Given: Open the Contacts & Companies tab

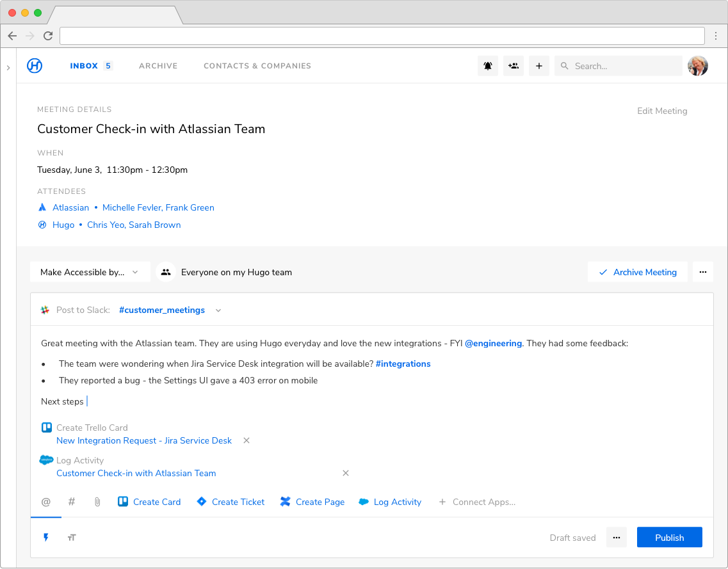Looking at the screenshot, I should coord(257,66).
